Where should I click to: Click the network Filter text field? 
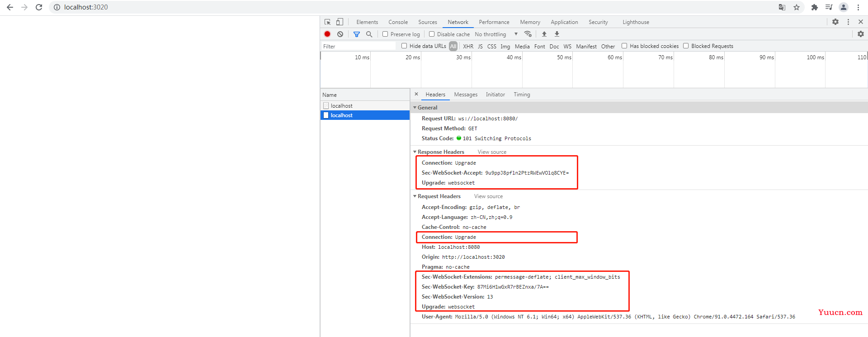click(x=358, y=46)
